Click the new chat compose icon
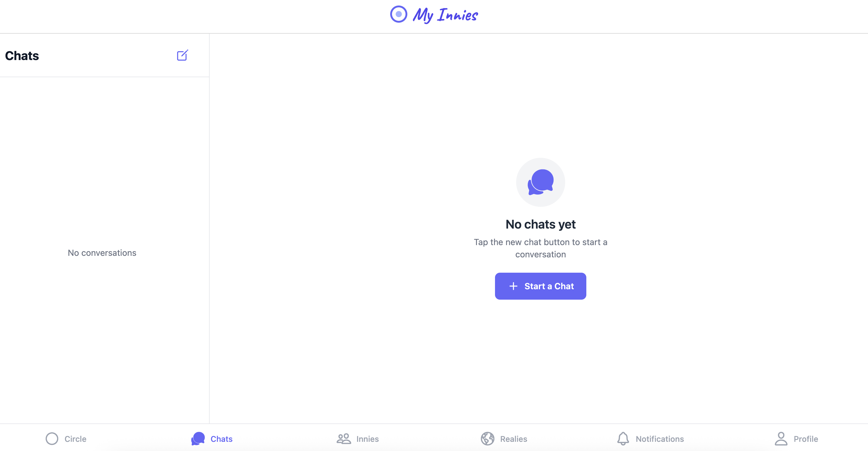 pyautogui.click(x=182, y=55)
